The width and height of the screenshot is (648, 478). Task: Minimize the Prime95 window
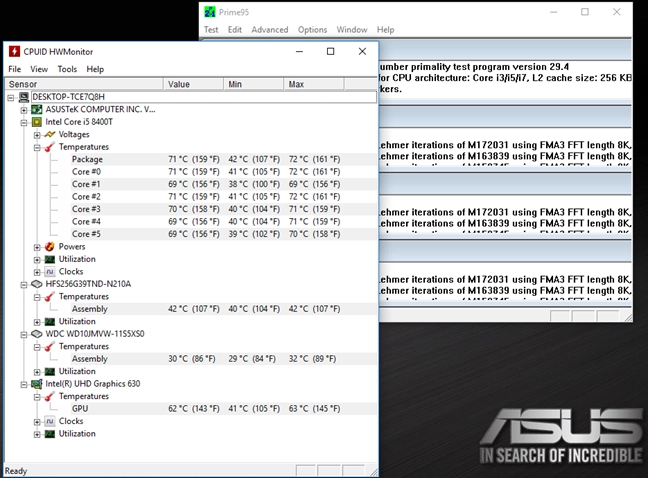554,12
